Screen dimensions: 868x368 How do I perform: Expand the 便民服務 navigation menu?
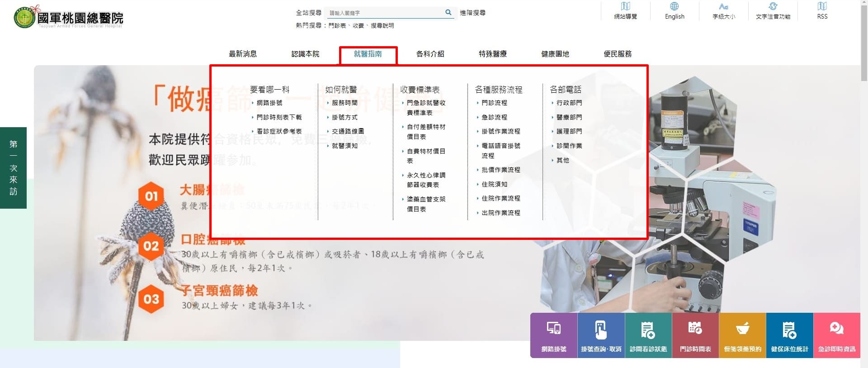pyautogui.click(x=618, y=54)
